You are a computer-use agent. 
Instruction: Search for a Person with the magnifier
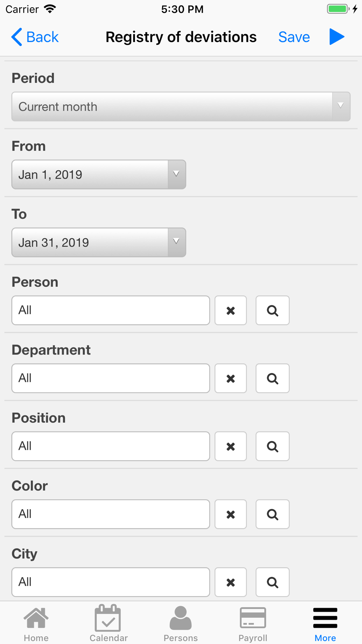(x=273, y=310)
